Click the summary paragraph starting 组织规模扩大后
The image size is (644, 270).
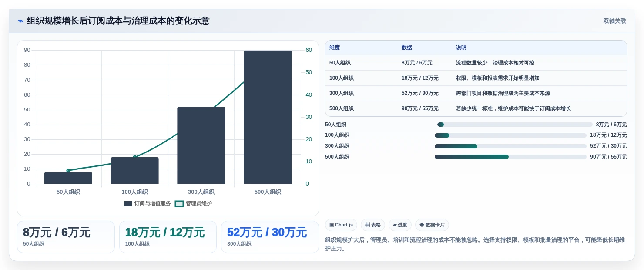click(475, 244)
